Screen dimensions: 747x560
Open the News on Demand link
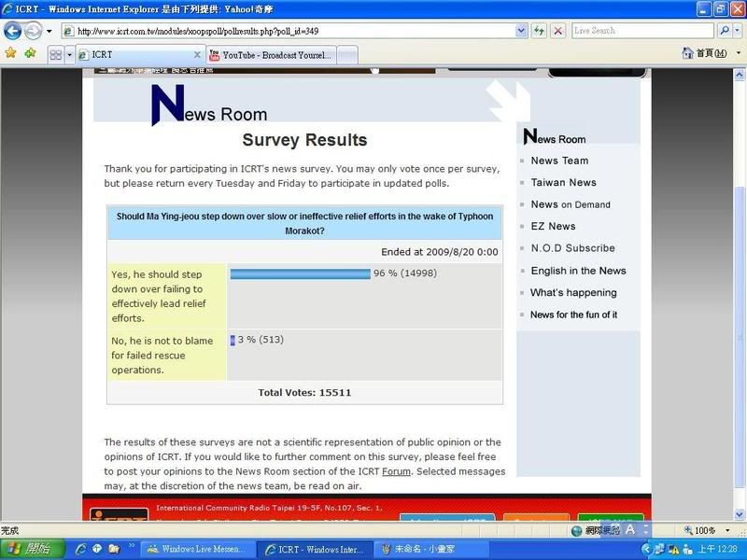pyautogui.click(x=571, y=204)
